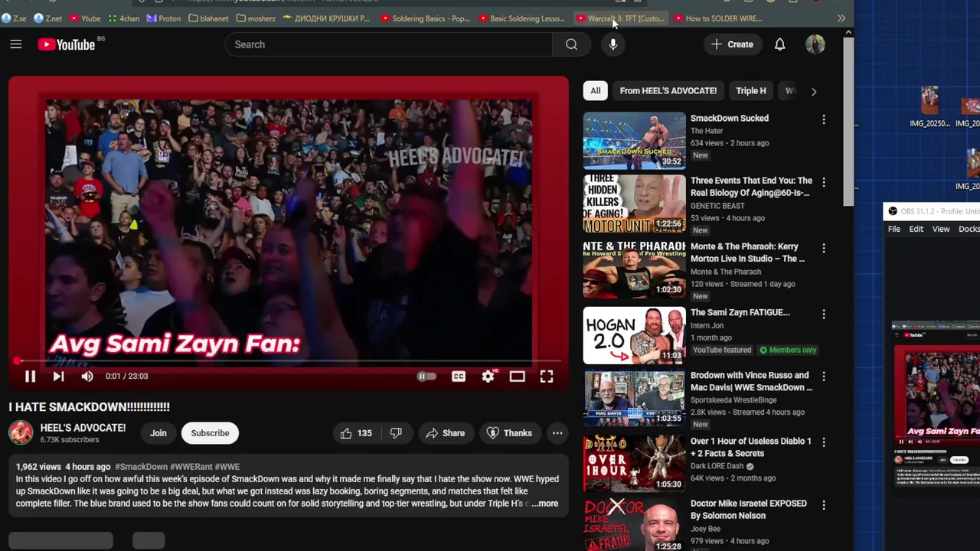Open the player settings gear

point(488,376)
